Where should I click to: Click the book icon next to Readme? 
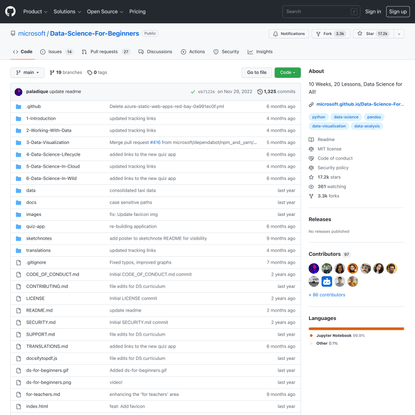coord(311,139)
